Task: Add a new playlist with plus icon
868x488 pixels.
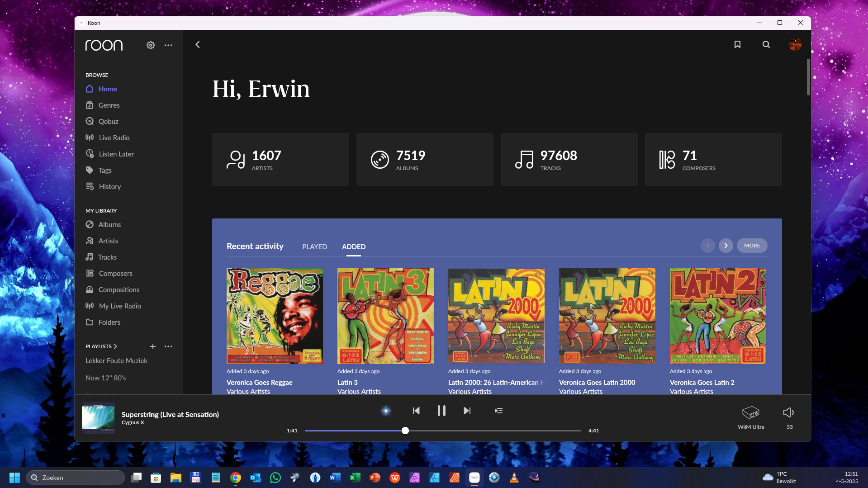Action: [x=153, y=346]
